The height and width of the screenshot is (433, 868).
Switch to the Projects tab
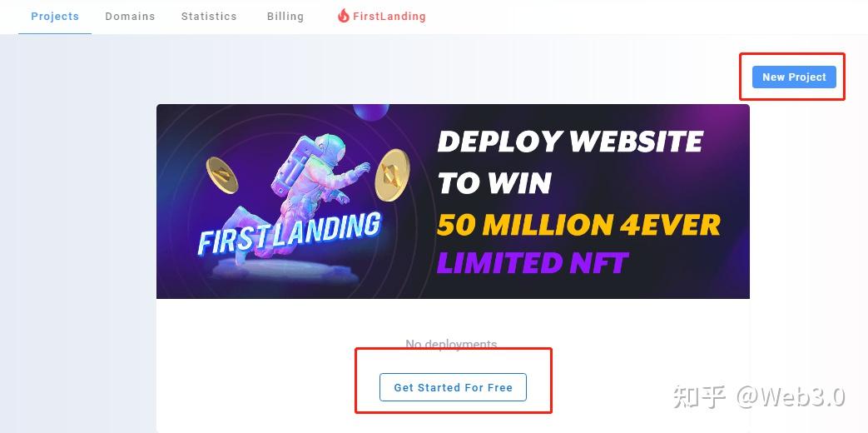55,17
